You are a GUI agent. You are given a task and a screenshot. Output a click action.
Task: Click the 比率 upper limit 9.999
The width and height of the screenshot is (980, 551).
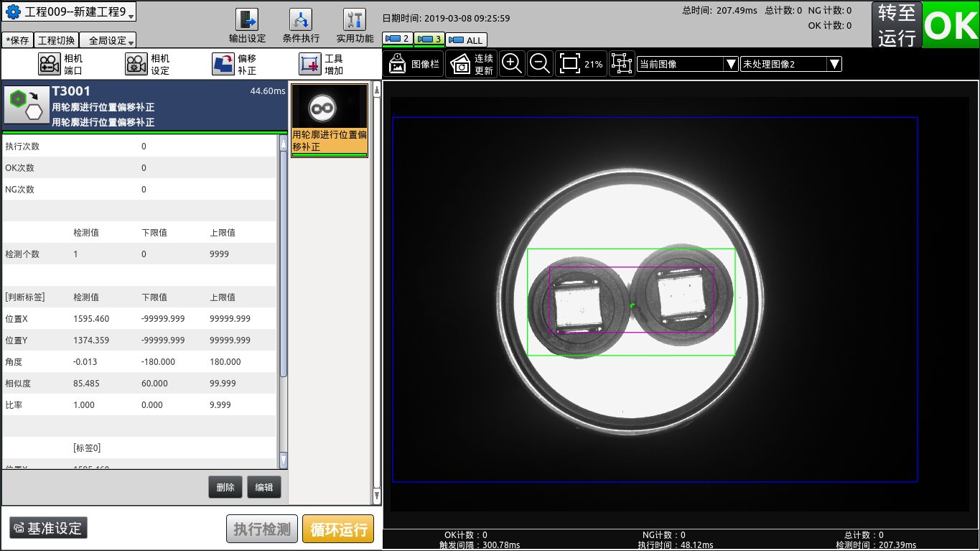point(220,405)
